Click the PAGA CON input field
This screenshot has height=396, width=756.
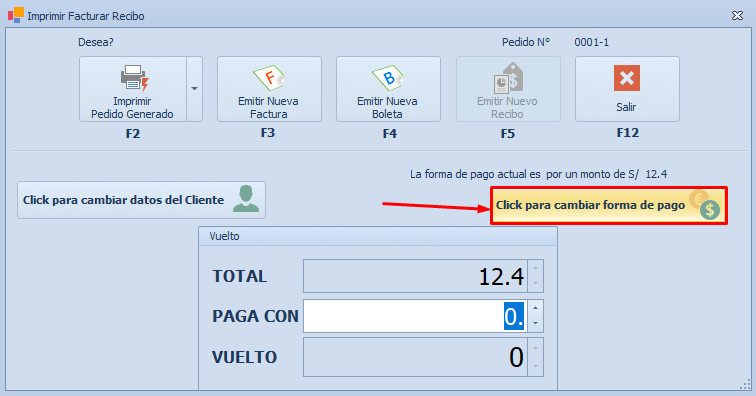pos(416,316)
